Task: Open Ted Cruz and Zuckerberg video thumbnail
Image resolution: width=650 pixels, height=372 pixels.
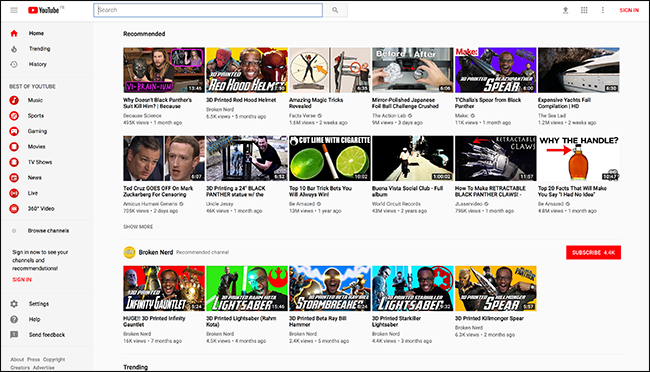Action: 164,158
